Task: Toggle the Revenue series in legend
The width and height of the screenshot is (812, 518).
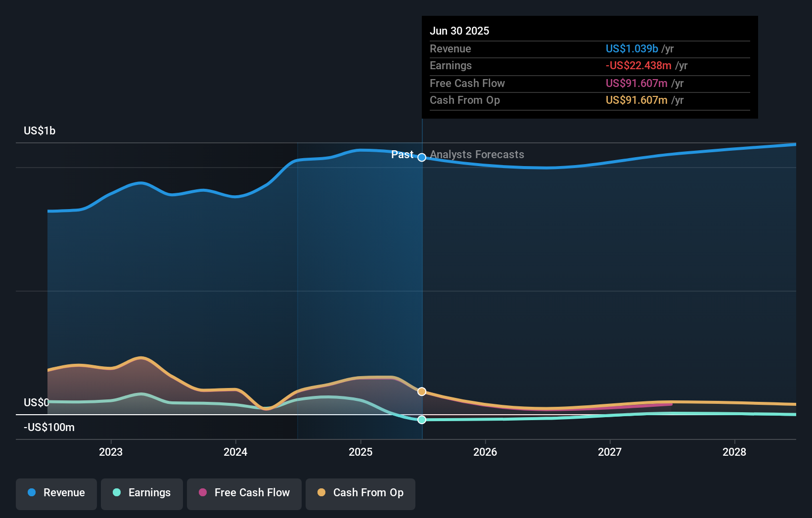Action: 56,493
